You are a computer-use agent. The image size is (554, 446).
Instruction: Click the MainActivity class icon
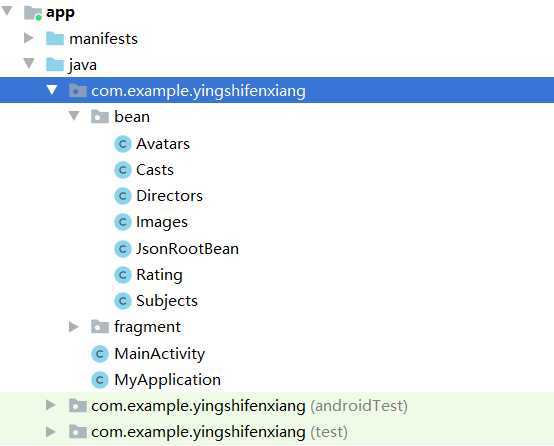click(x=100, y=354)
